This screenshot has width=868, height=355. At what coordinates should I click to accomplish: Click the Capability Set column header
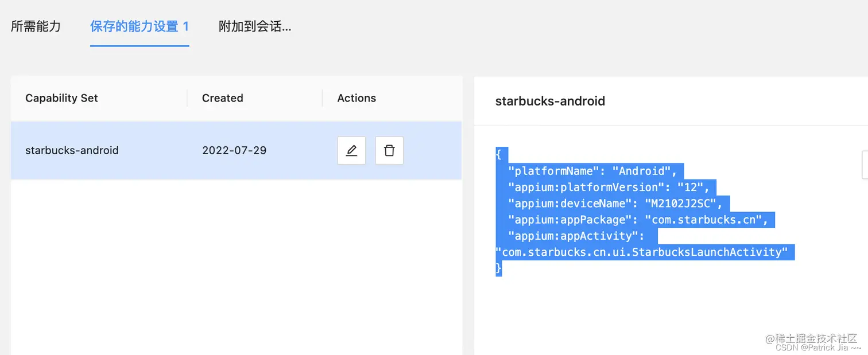tap(61, 98)
